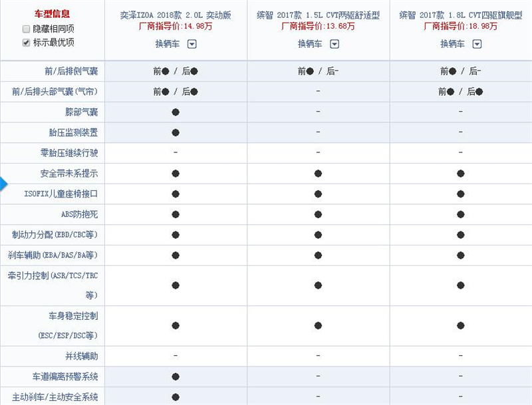Uncheck the 标示最优项 checkbox
This screenshot has width=532, height=405.
[x=26, y=43]
